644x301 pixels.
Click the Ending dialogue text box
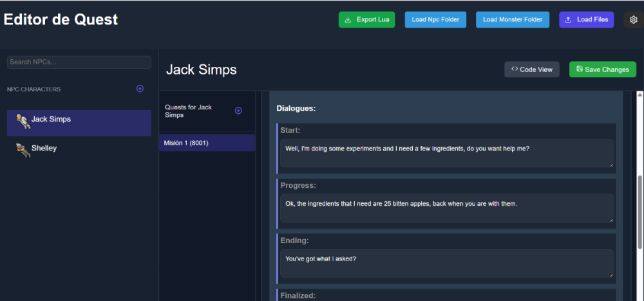(x=446, y=263)
